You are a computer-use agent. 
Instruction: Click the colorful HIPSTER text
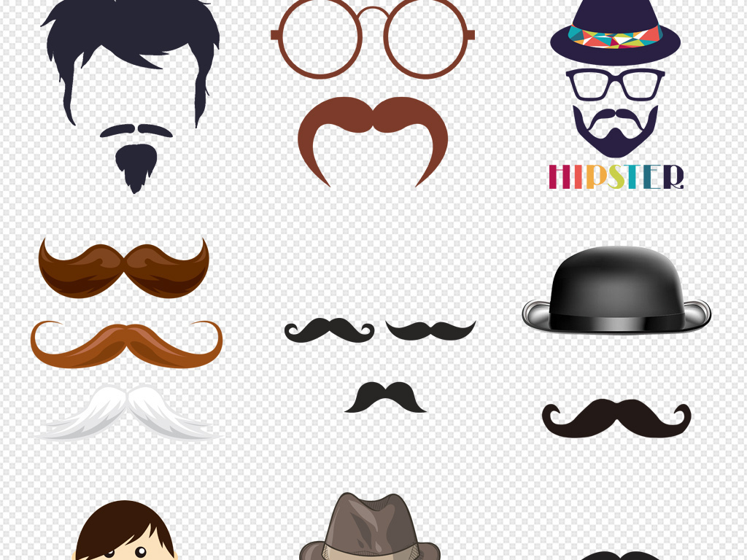616,176
